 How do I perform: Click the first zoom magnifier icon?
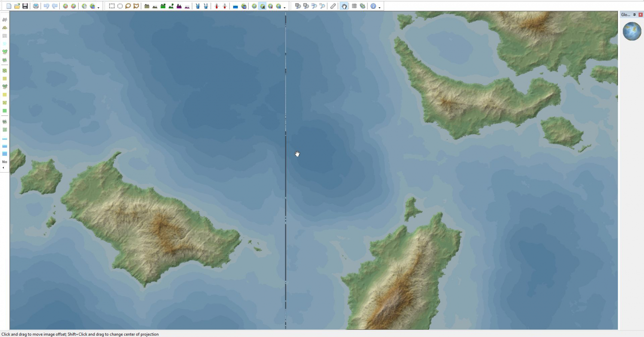coord(298,6)
